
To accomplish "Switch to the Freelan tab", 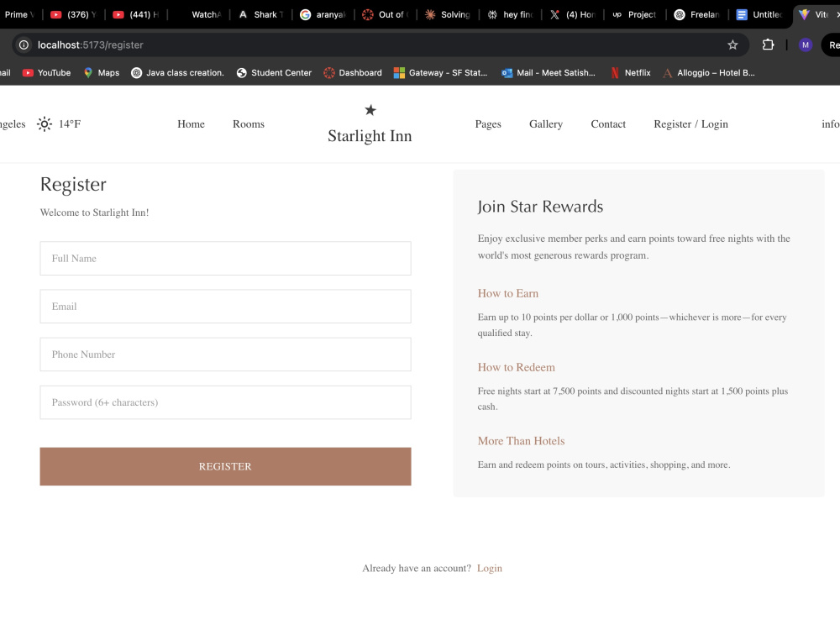I will click(697, 14).
